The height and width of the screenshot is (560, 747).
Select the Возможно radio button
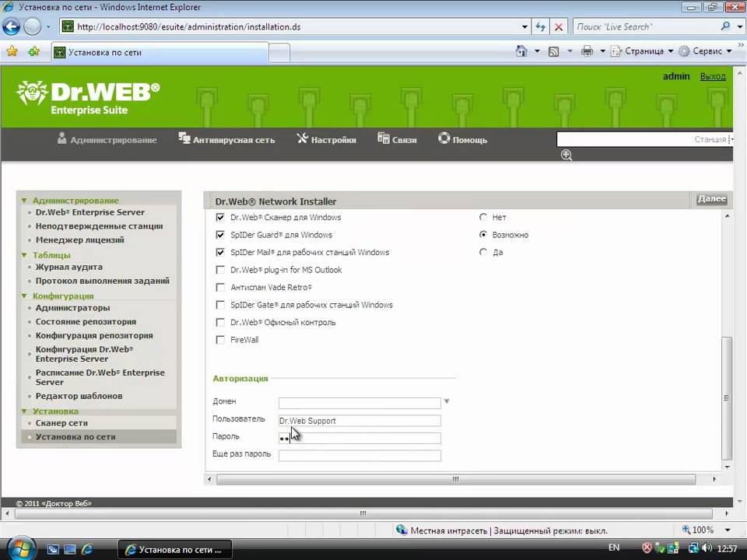[x=483, y=235]
